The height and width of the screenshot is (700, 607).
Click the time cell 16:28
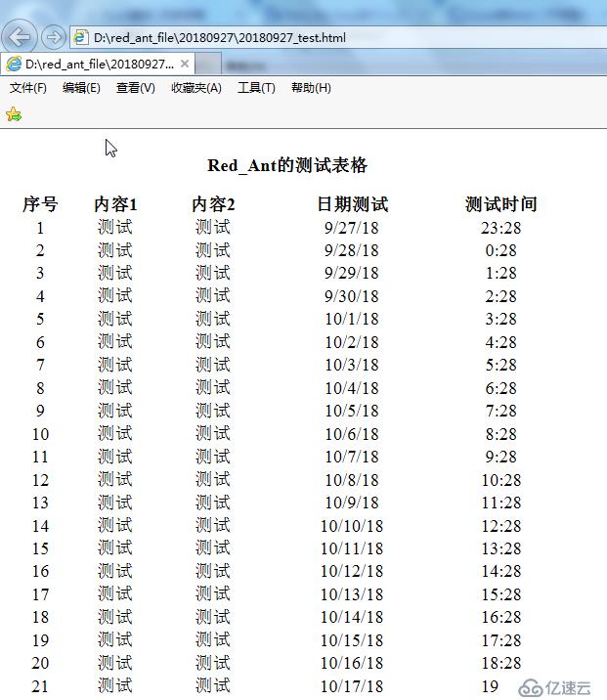coord(500,618)
